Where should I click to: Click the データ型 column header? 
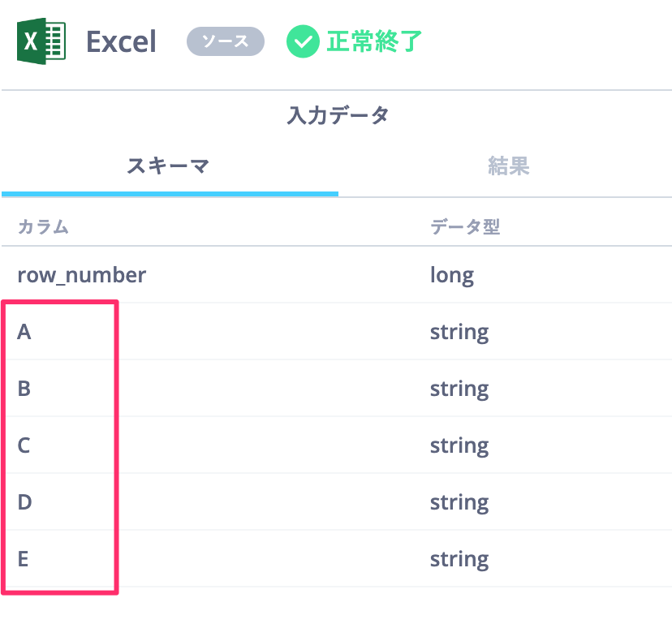[465, 226]
